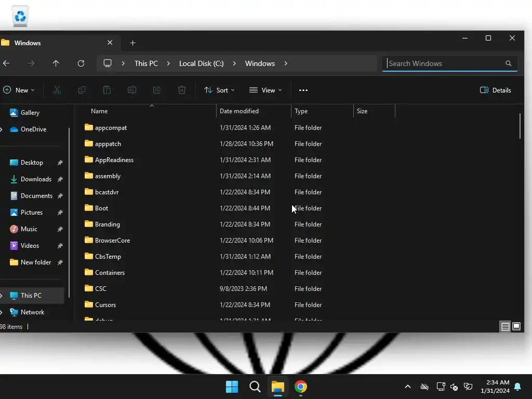Open network status tray icon
Screen dimensions: 532x399
(441, 387)
